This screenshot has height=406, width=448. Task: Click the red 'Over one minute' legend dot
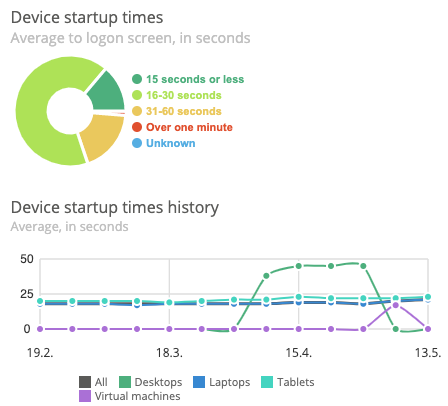[x=137, y=127]
